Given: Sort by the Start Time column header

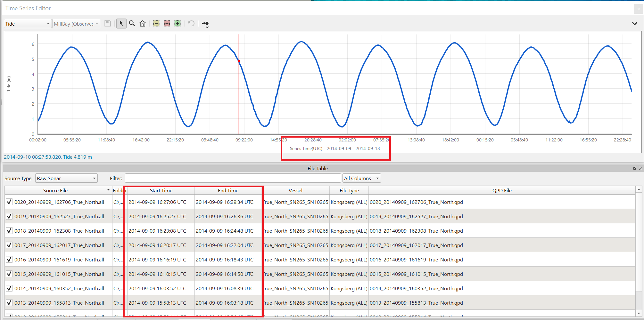Looking at the screenshot, I should point(161,190).
